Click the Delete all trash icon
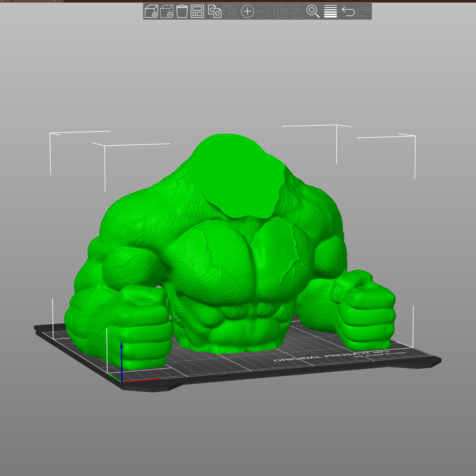The image size is (476, 476). pyautogui.click(x=182, y=11)
